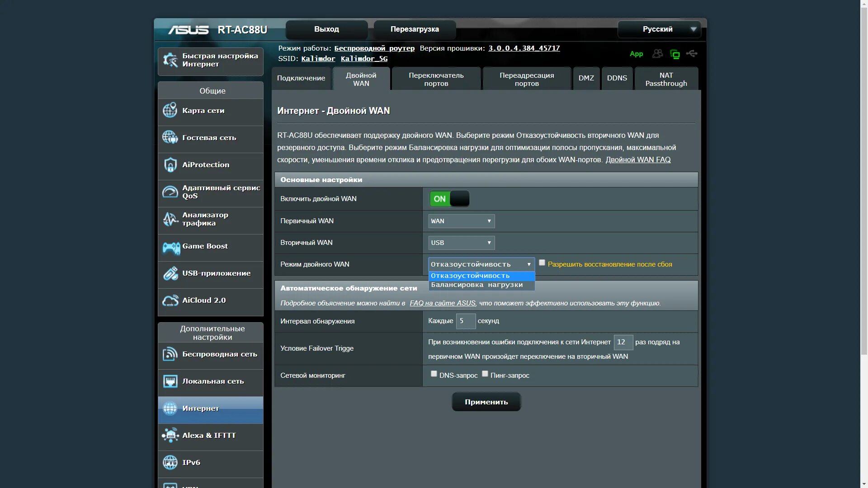
Task: Enable the Пинг-запрос checkbox
Action: coord(485,374)
